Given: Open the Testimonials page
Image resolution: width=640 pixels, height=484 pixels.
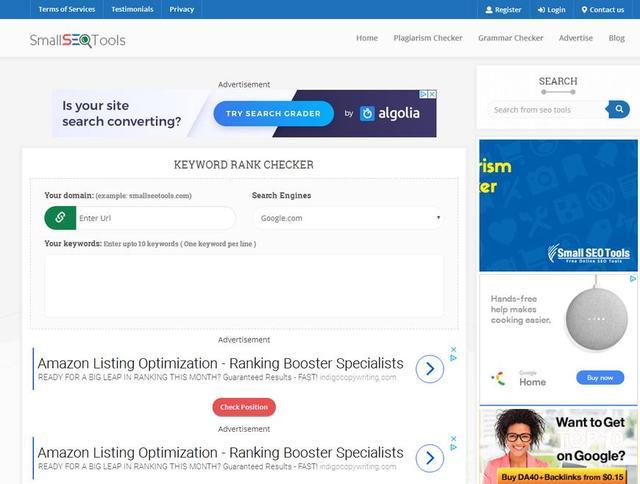Looking at the screenshot, I should coord(132,9).
